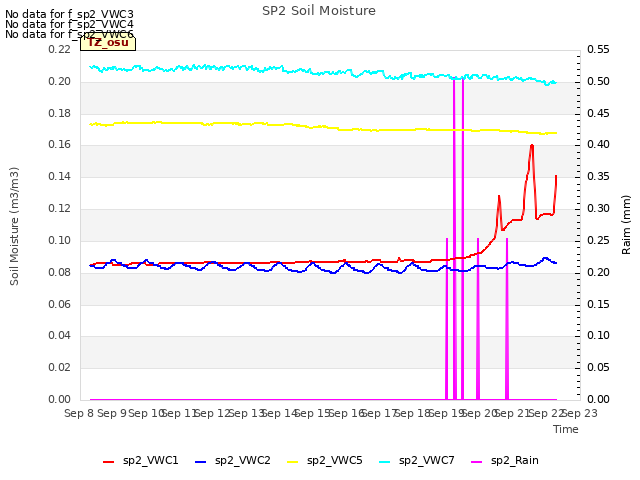Viewport: 640px width, 480px height.
Task: Click the 0.55 right axis tick label
Action: [x=598, y=49]
